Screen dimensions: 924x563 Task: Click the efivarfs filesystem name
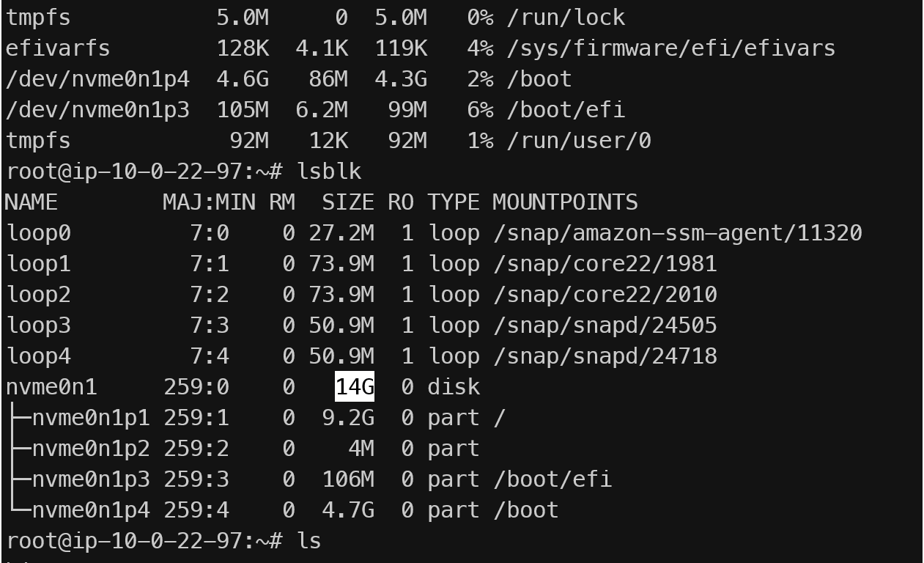point(58,48)
